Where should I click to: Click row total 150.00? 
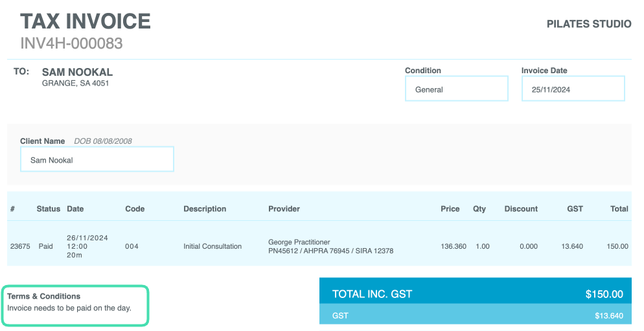click(617, 246)
